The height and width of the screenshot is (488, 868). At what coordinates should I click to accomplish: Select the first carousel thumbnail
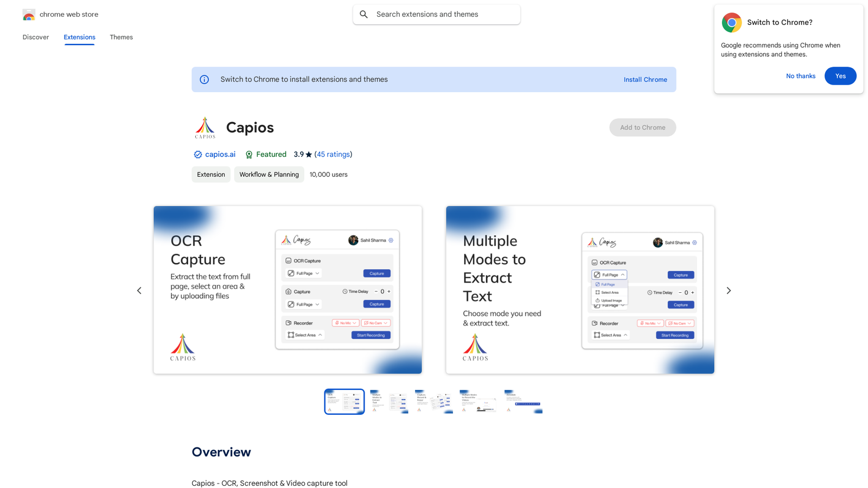coord(344,402)
